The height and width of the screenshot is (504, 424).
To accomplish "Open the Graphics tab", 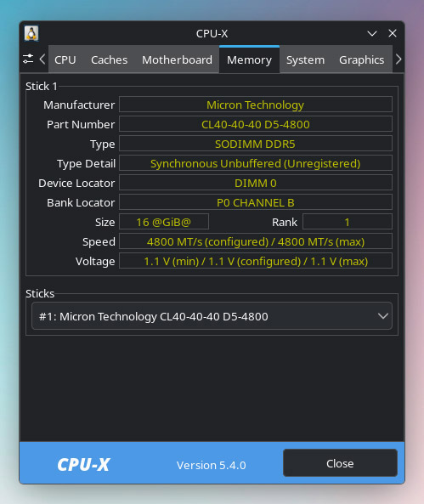I will click(x=361, y=59).
